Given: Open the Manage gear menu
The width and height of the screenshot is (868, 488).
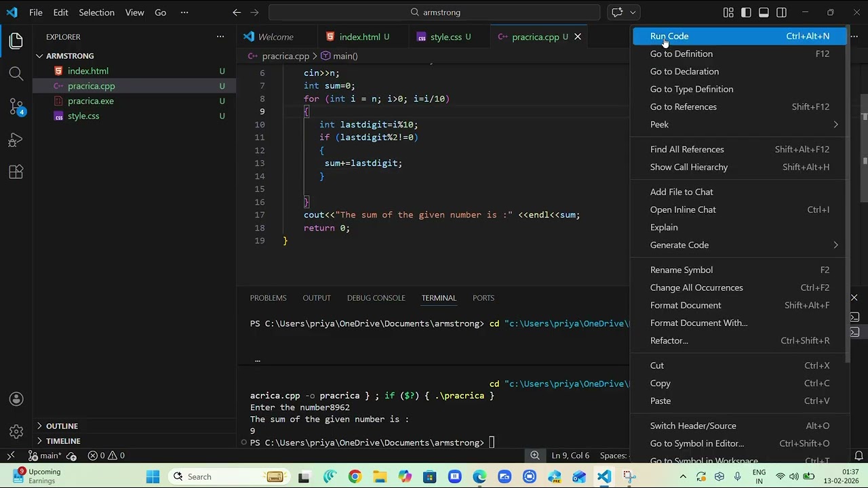Looking at the screenshot, I should pos(16,432).
